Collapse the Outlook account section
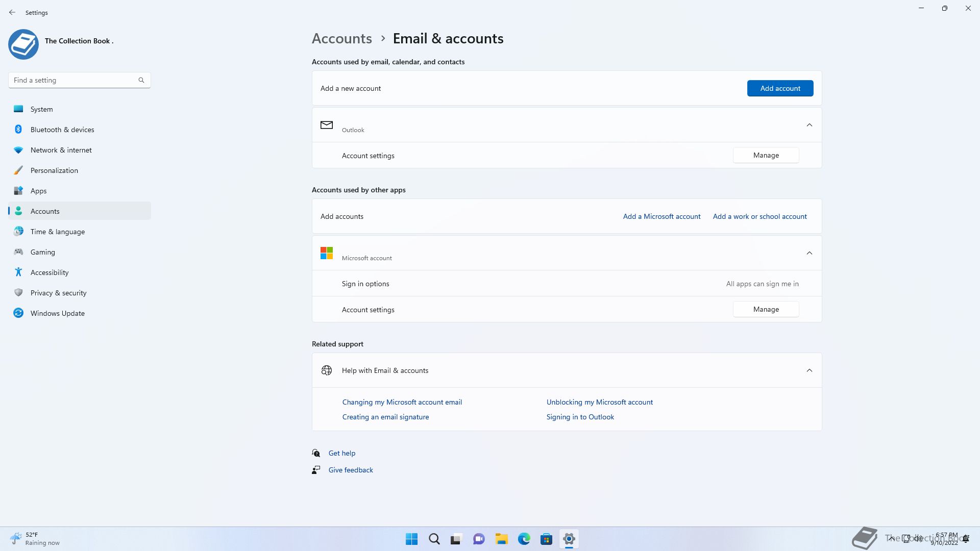 coord(809,125)
